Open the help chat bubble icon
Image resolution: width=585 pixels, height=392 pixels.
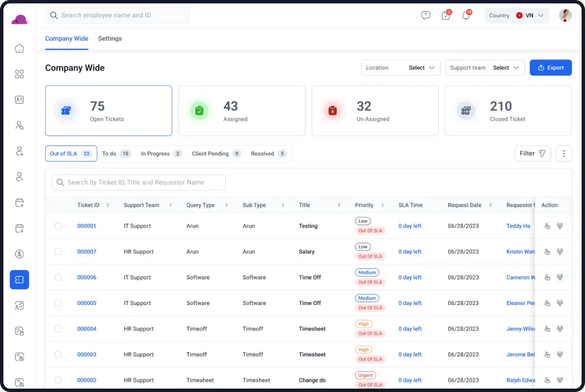pyautogui.click(x=426, y=15)
